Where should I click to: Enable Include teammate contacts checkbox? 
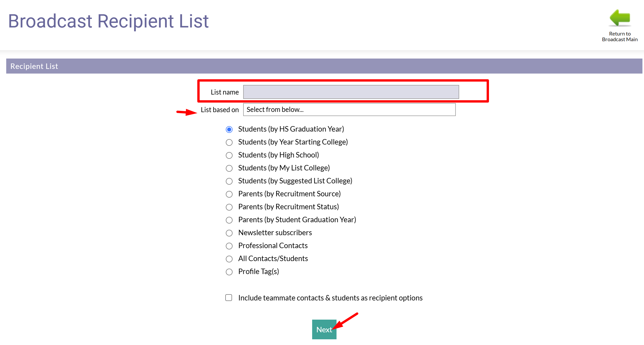tap(229, 298)
